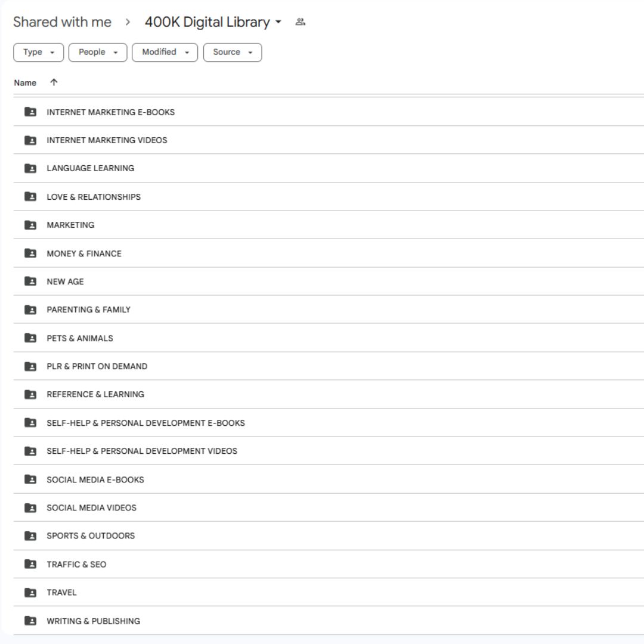This screenshot has height=644, width=644.
Task: Expand the Modified filter dropdown
Action: coord(165,52)
